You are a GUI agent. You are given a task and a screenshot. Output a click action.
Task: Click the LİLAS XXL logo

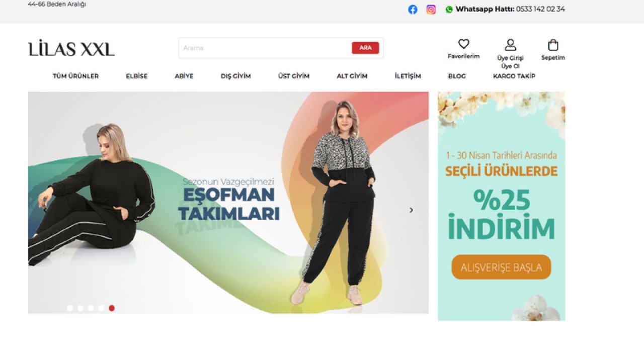(71, 48)
